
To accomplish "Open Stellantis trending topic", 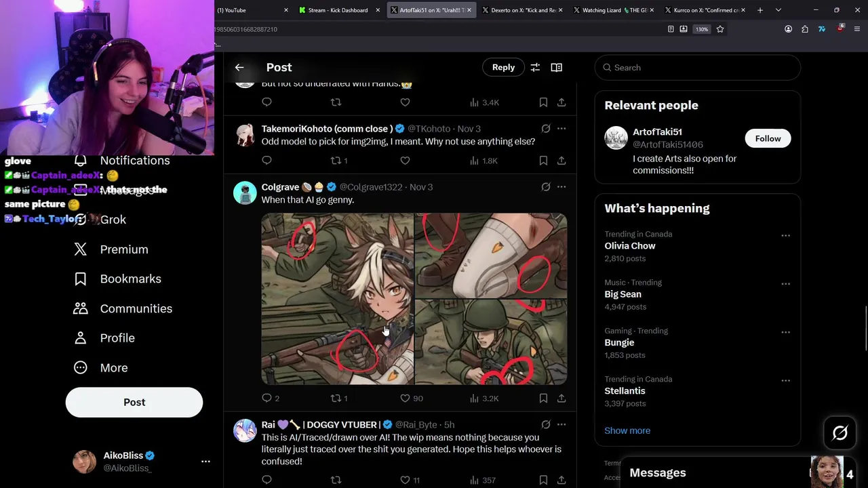I will coord(625,391).
